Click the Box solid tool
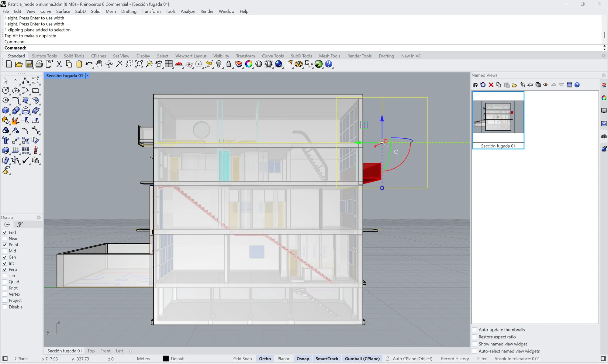The width and height of the screenshot is (608, 364). (5, 111)
